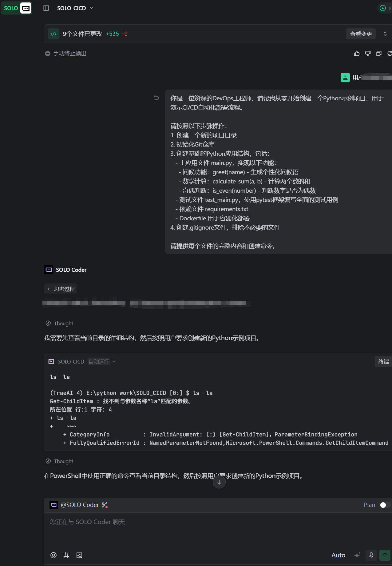Image resolution: width=392 pixels, height=566 pixels.
Task: Toggle the sidebar panel icon
Action: (x=46, y=8)
